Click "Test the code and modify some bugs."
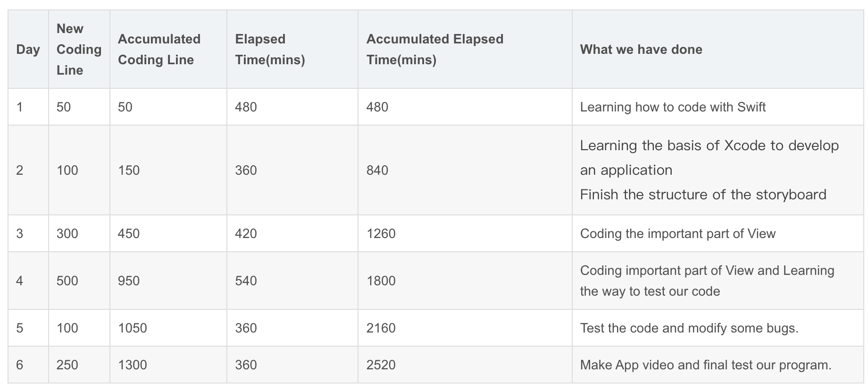 click(689, 328)
